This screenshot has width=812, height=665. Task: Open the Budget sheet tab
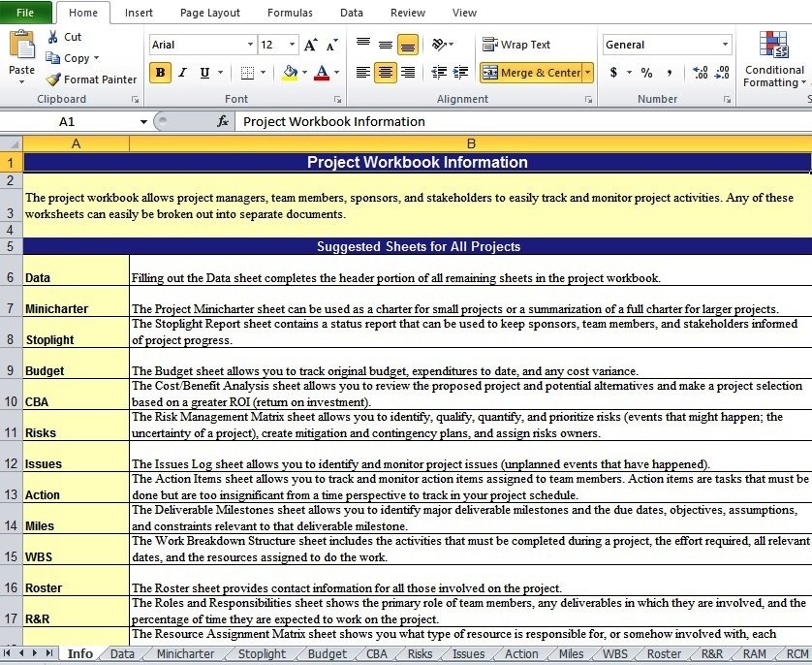point(328,653)
